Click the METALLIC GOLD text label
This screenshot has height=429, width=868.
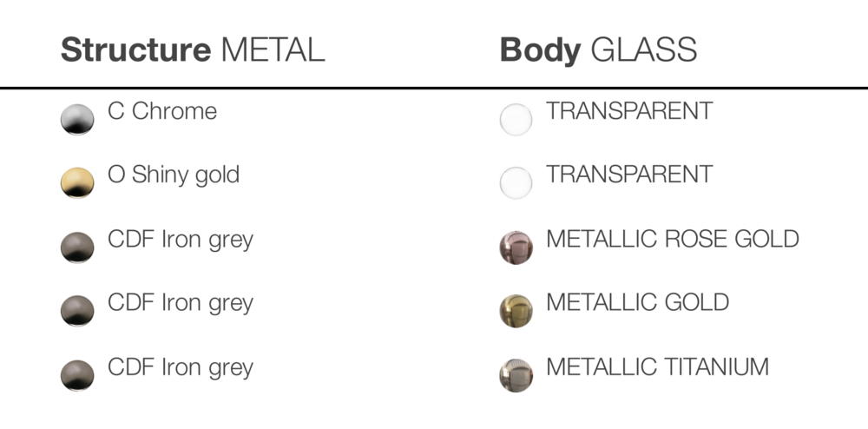tap(638, 303)
